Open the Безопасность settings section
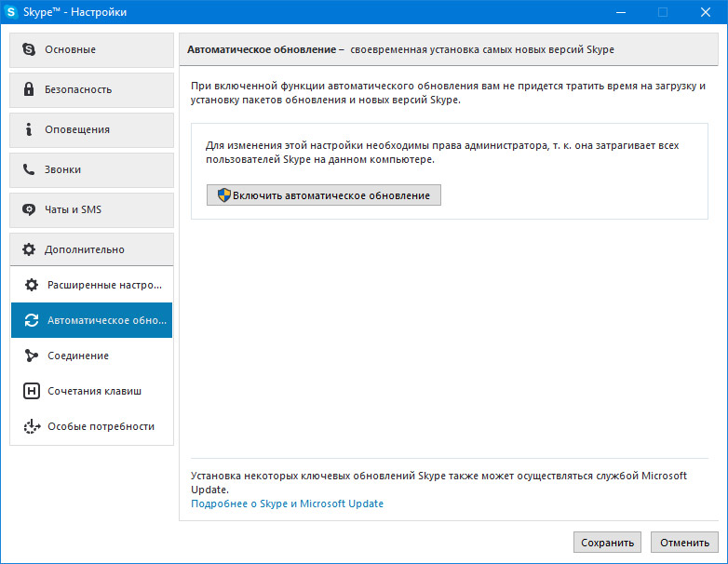 (x=91, y=90)
